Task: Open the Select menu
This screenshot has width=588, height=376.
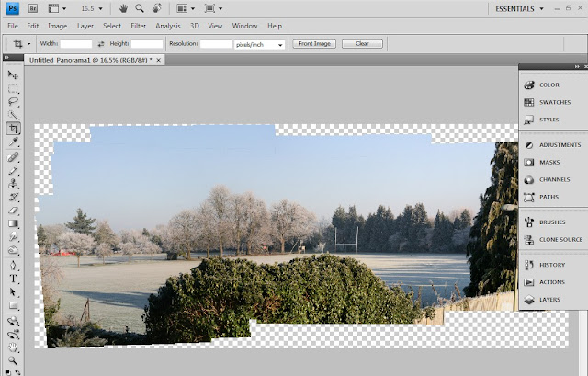Action: click(x=112, y=26)
